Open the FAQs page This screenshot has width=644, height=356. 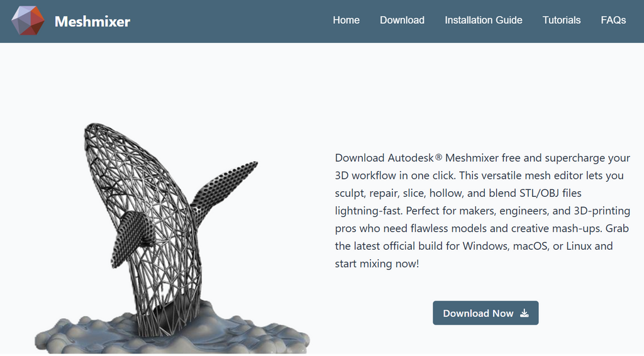pos(613,20)
